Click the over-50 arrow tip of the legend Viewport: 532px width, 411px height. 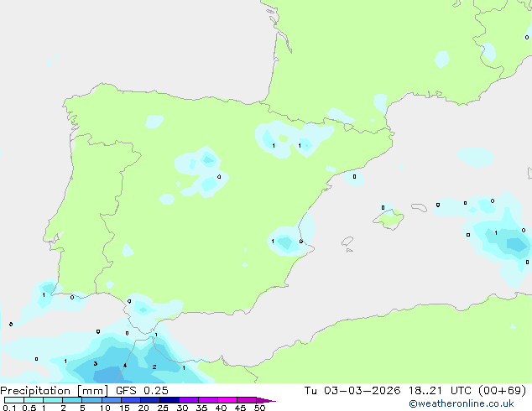pos(266,401)
